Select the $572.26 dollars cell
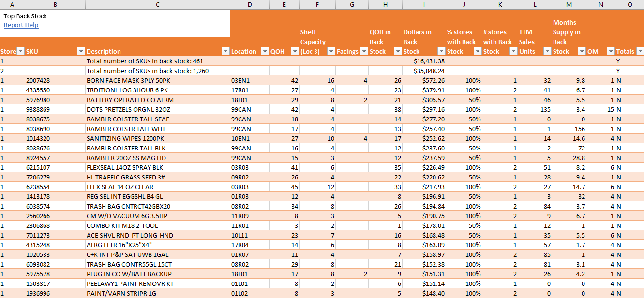Viewport: 644px width, 298px height. 424,80
